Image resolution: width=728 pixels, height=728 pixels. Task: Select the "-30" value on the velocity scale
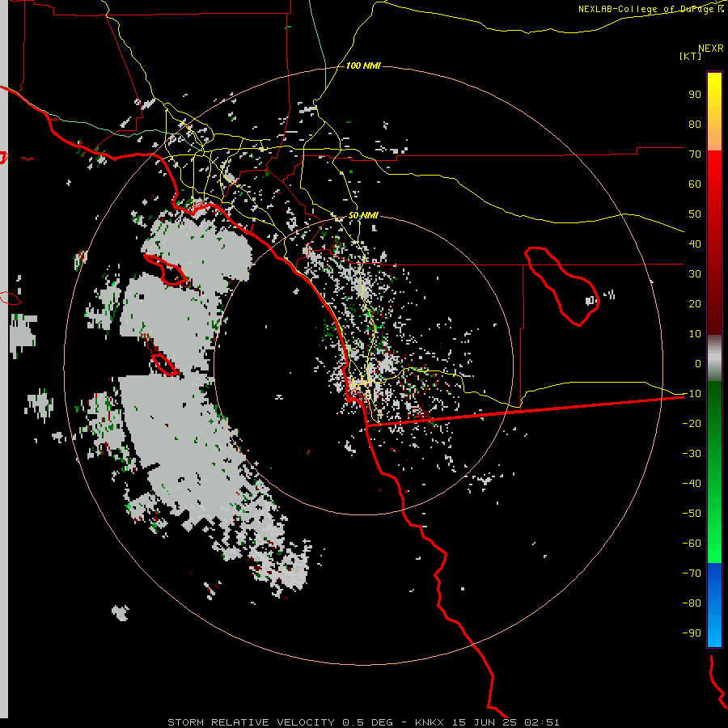pyautogui.click(x=692, y=454)
